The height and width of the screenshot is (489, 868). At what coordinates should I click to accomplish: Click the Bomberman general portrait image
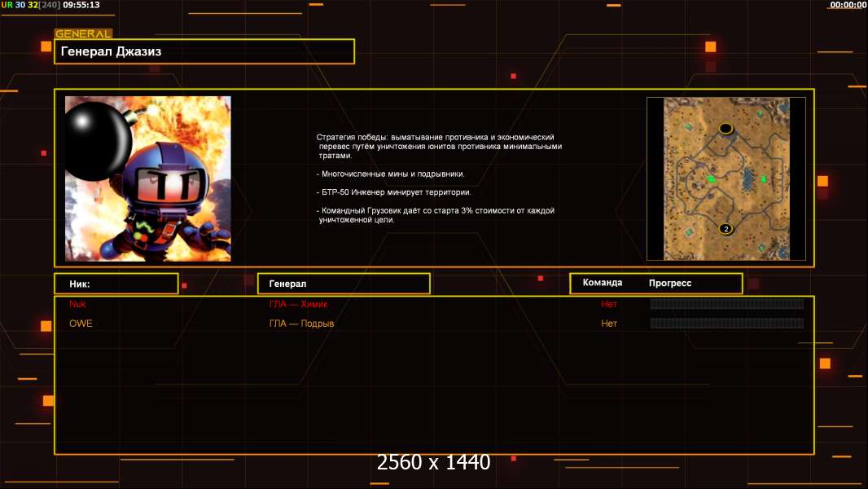(x=148, y=178)
